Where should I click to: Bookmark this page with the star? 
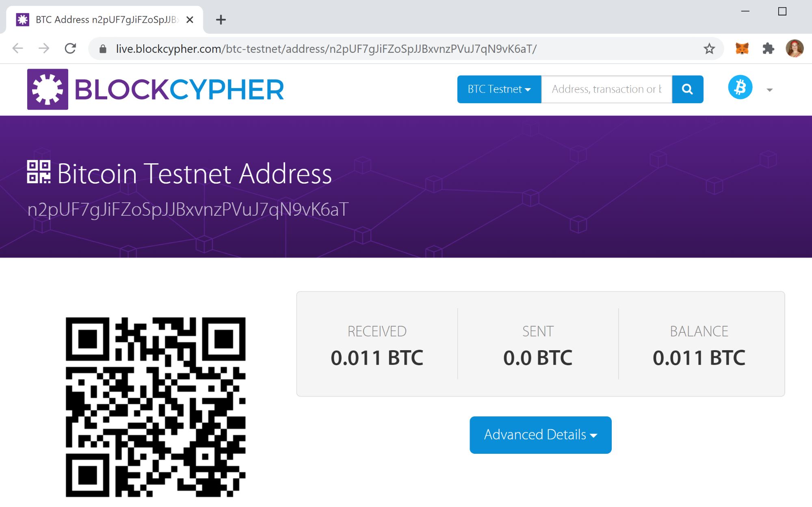tap(709, 49)
